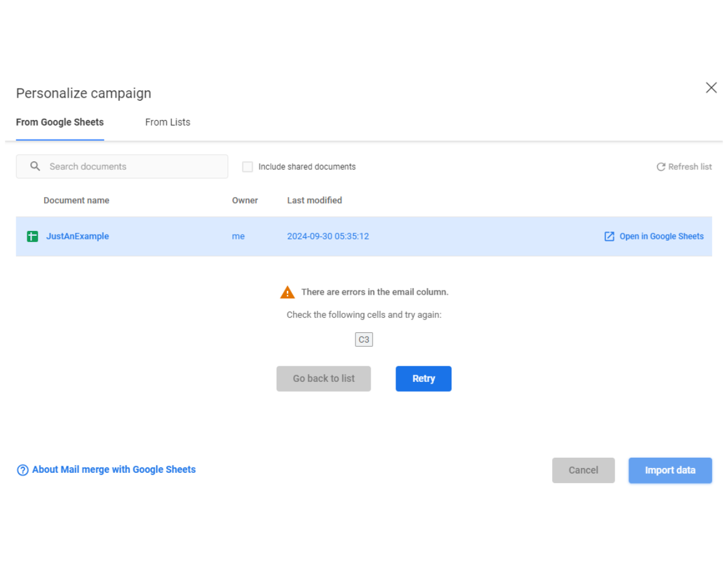Viewport: 728px width, 582px height.
Task: Click the blue Retry button
Action: coord(423,378)
